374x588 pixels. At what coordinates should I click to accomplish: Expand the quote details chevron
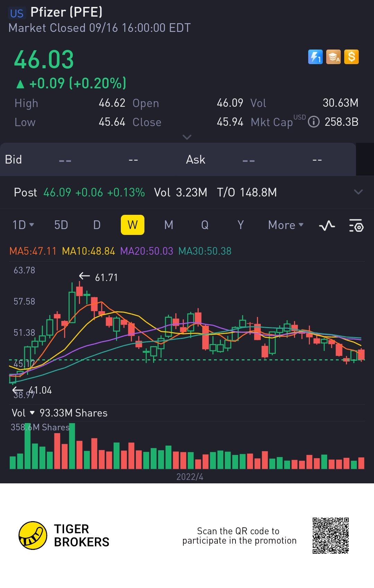pyautogui.click(x=187, y=137)
